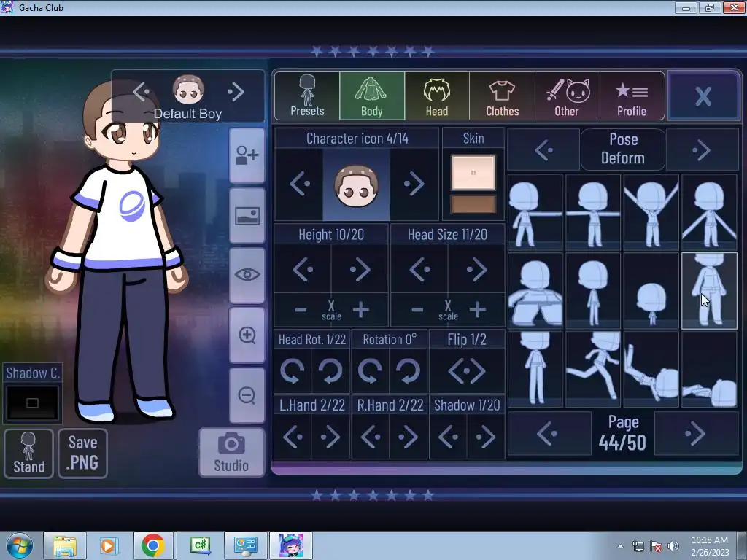
Task: Click the Windows Start button
Action: [x=18, y=545]
